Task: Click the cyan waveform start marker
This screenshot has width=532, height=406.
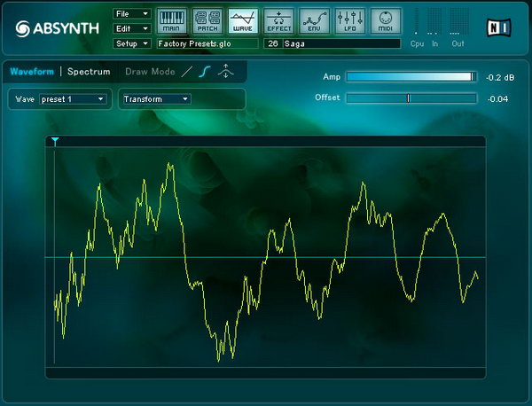Action: click(x=55, y=141)
